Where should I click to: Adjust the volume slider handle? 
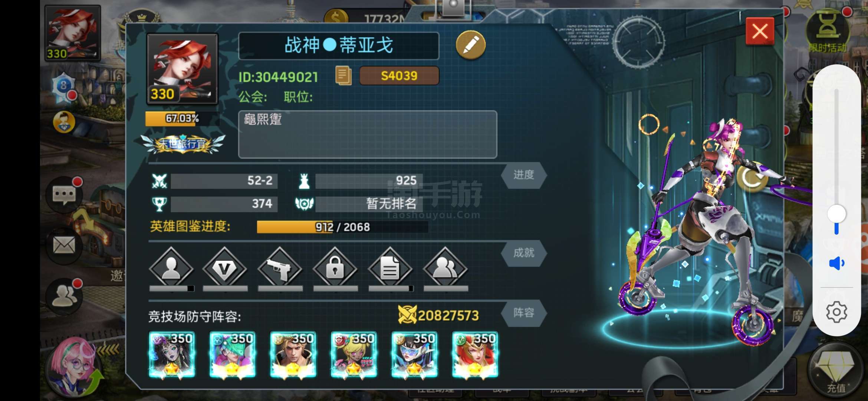pos(837,214)
